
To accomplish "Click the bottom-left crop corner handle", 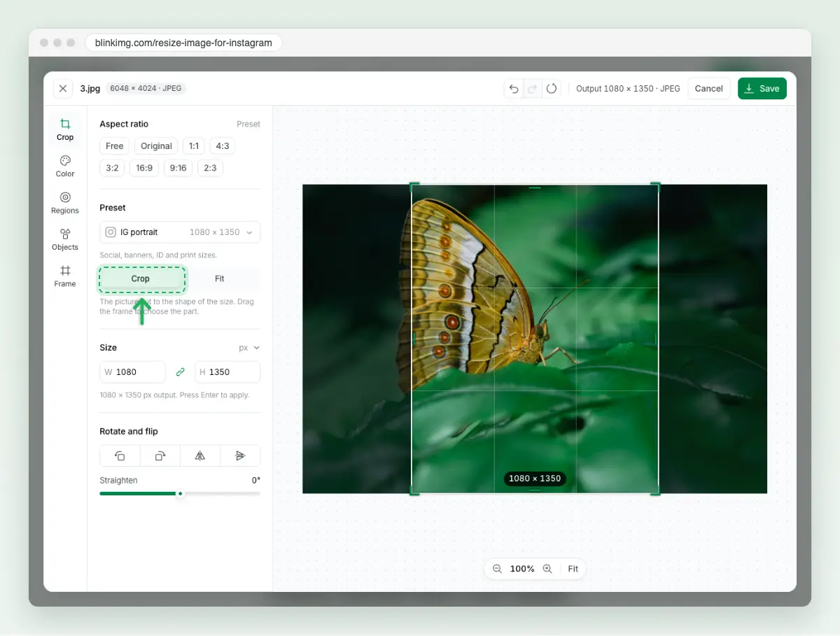I will tap(414, 491).
